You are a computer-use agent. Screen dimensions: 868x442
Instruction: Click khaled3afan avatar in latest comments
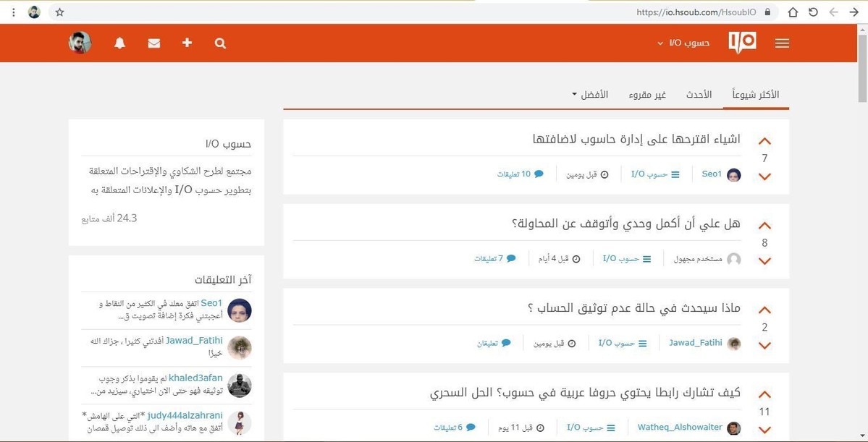(240, 386)
